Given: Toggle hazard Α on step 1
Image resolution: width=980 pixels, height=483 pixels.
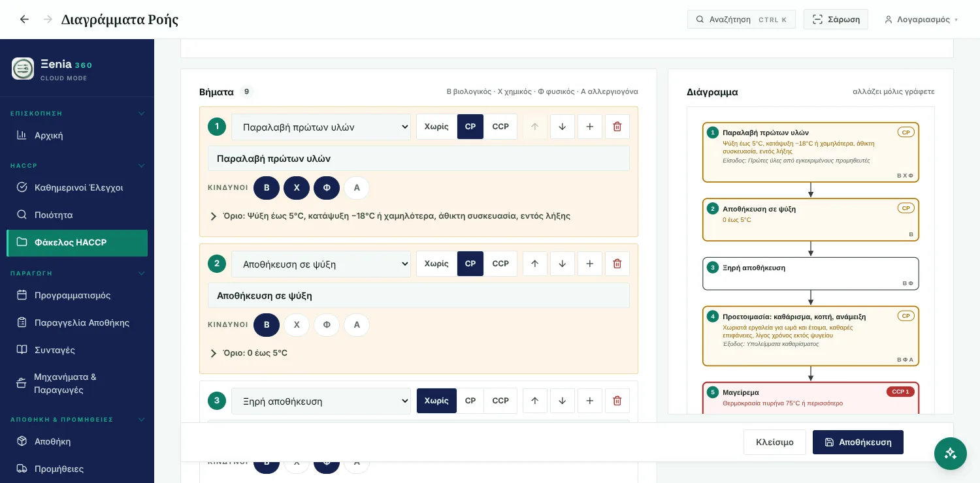Looking at the screenshot, I should tap(357, 188).
